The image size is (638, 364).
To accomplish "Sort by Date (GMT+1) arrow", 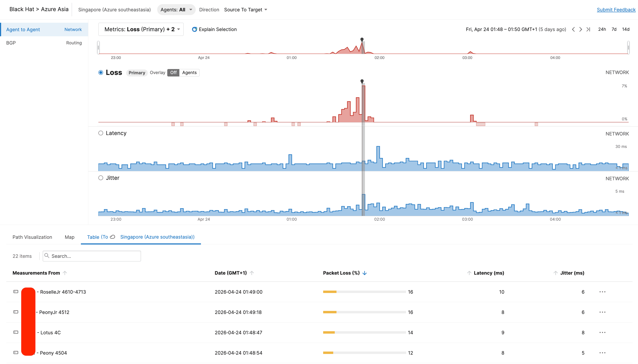I will (x=252, y=273).
